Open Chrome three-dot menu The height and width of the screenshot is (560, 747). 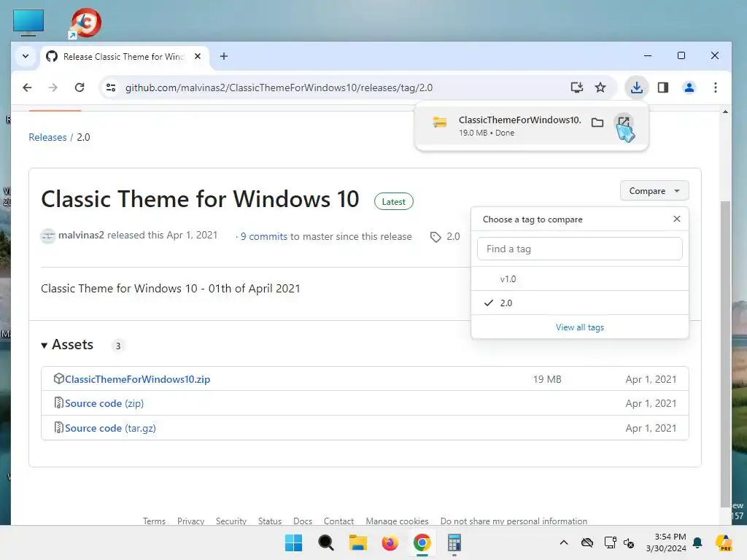point(715,87)
